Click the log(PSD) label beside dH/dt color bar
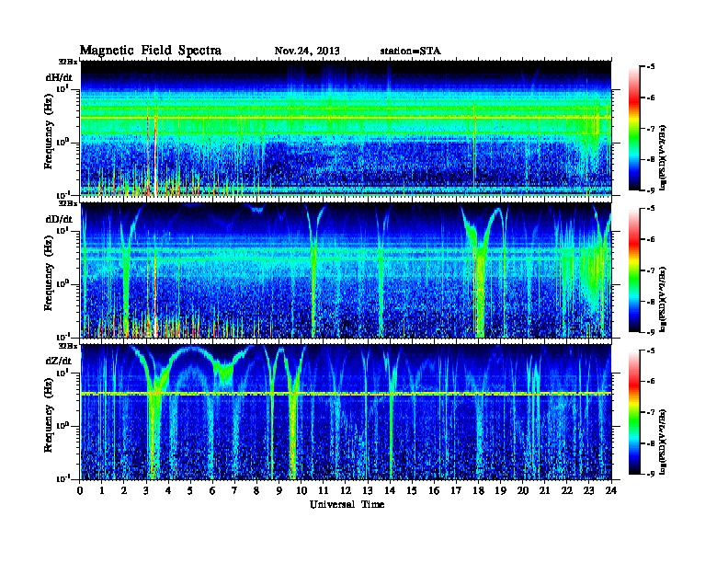Viewport: 728px width, 563px height. tap(663, 157)
